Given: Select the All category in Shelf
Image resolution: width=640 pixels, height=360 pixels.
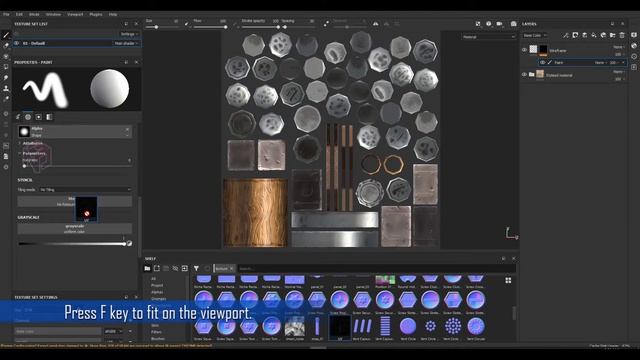Looking at the screenshot, I should coord(153,279).
